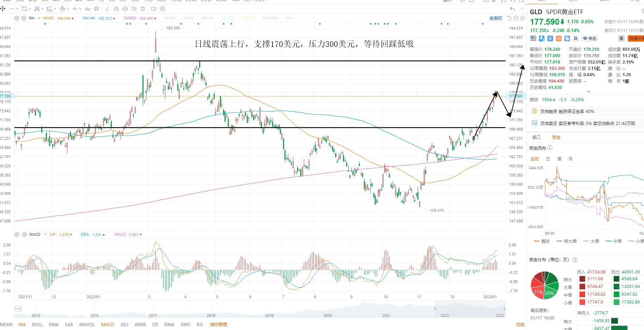Set a price alert with bell icon
This screenshot has height=330, width=644.
tap(621, 38)
